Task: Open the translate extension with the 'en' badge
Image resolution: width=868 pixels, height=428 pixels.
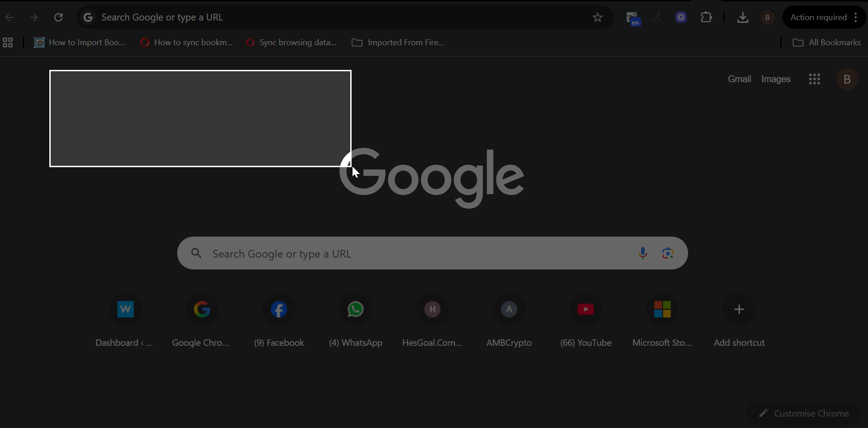Action: [x=633, y=18]
